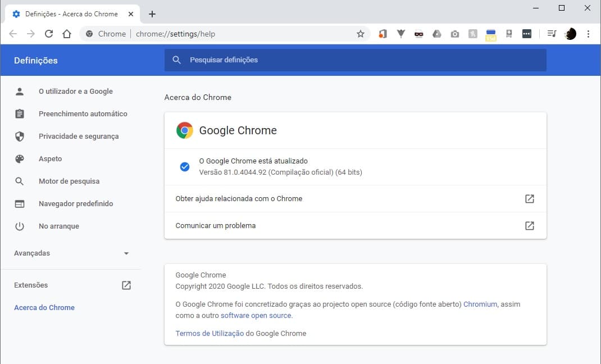Click the shield icon for Privacidade e segurança
Image resolution: width=601 pixels, height=364 pixels.
[20, 136]
